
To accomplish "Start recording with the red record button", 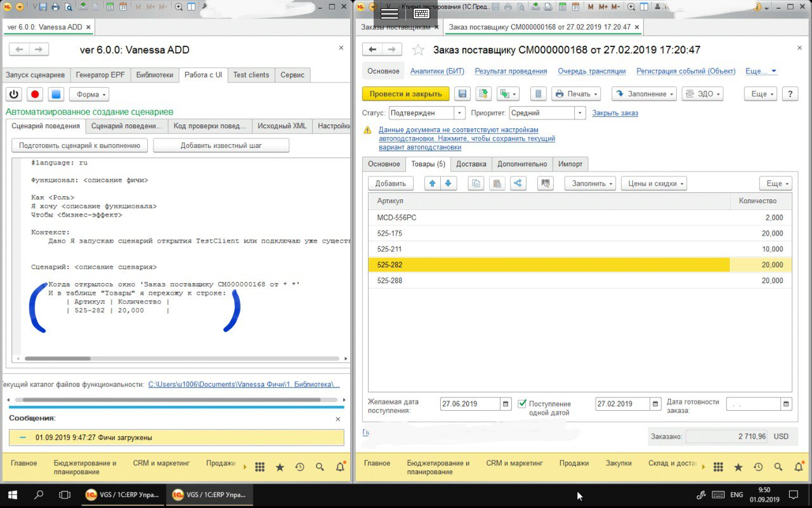I will point(35,94).
